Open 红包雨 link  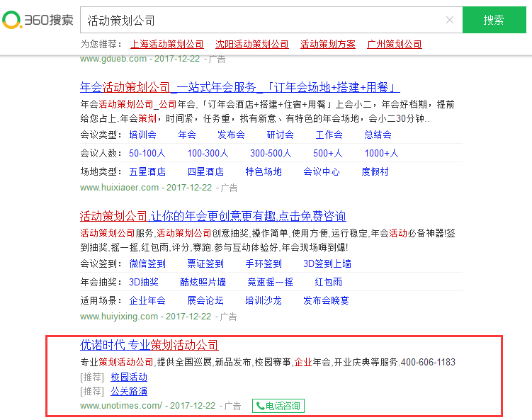[x=329, y=282]
